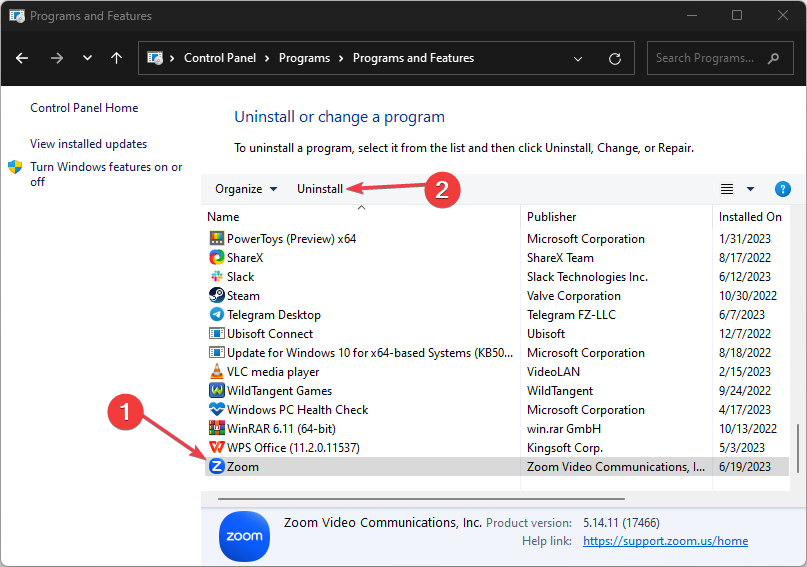Click the Windows PC Health Check icon
The height and width of the screenshot is (567, 807).
click(217, 409)
